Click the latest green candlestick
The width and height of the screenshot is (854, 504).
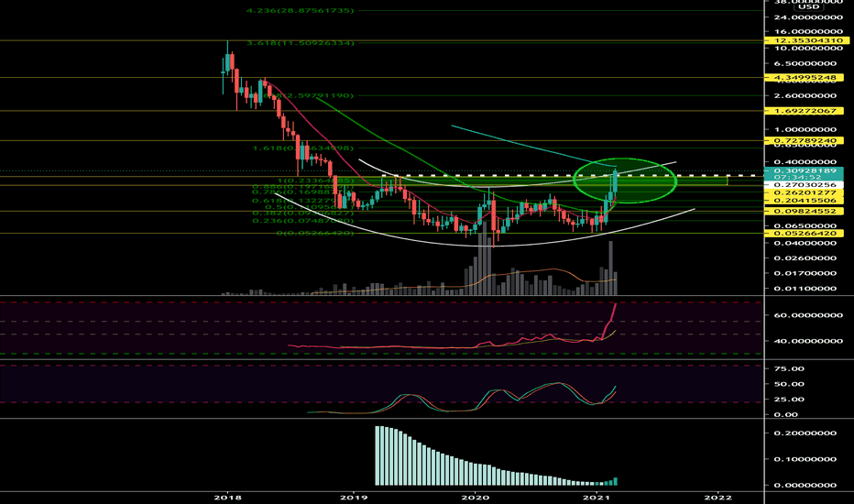(616, 181)
